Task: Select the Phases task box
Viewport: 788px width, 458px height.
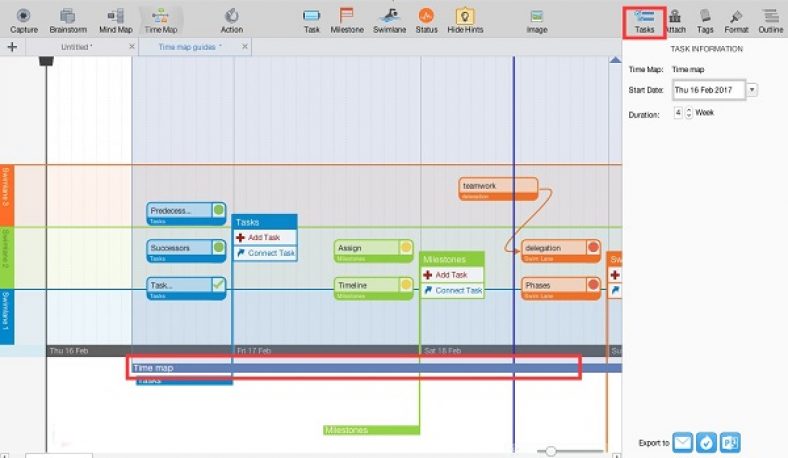Action: point(561,288)
